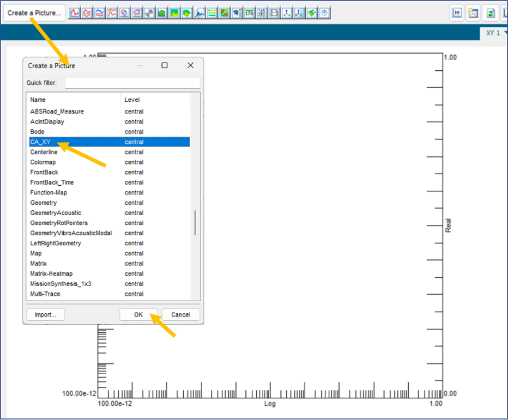This screenshot has width=508, height=420.
Task: Click the red-green matrix heatmap icon
Action: [224, 13]
